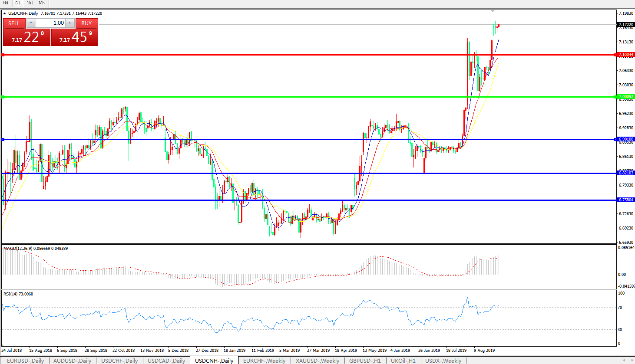Select the MN monthly timeframe
The image size is (635, 364).
[x=42, y=3]
